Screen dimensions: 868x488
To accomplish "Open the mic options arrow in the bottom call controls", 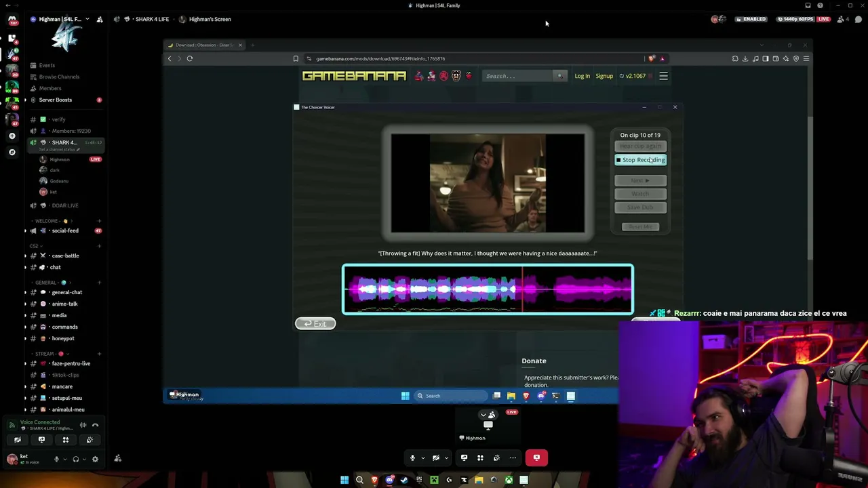I will point(422,457).
